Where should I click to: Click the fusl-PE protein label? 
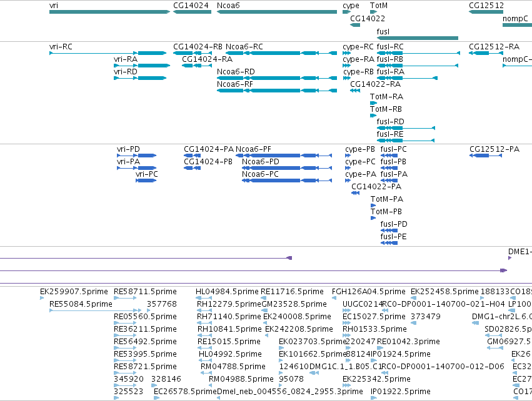click(393, 237)
